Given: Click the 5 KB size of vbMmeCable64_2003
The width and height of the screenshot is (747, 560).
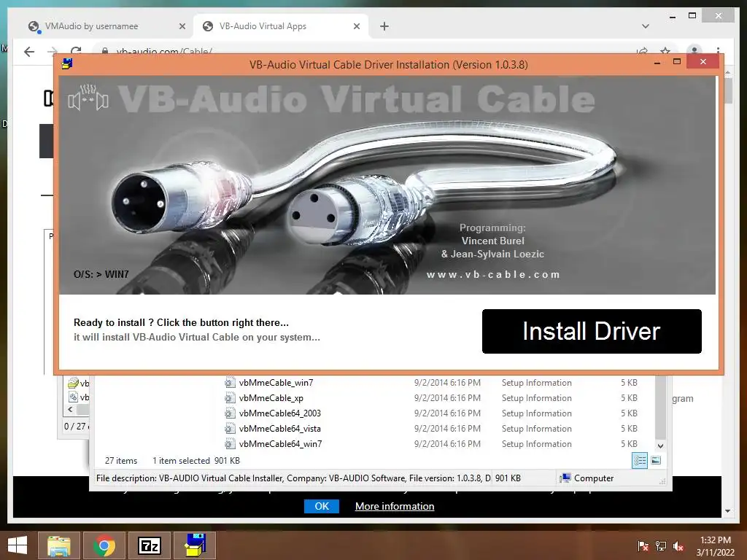Looking at the screenshot, I should click(629, 413).
